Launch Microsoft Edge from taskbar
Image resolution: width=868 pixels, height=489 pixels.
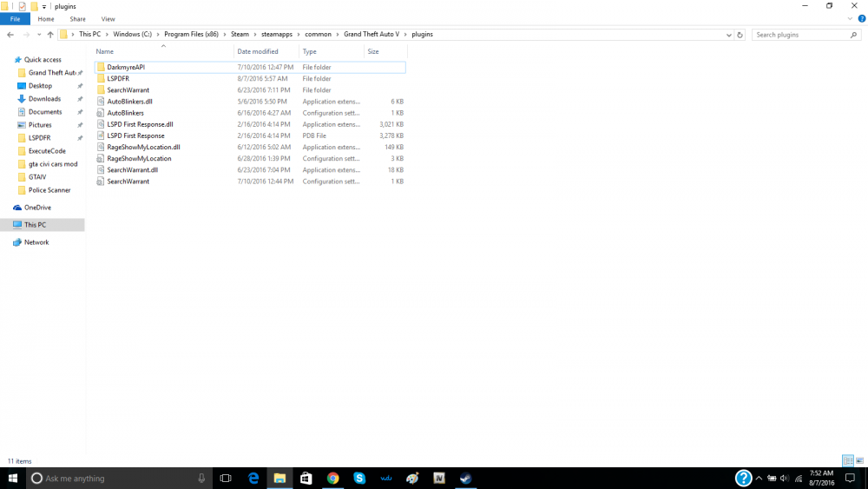253,478
